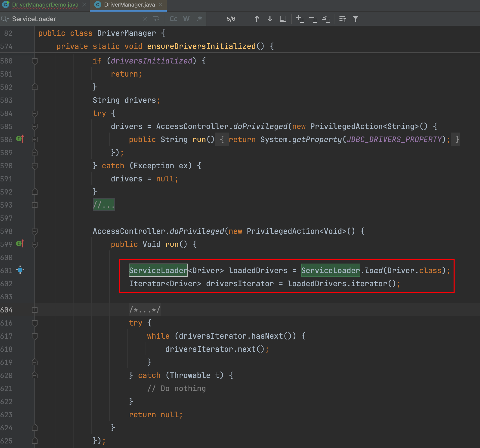Open search results in Find window
The image size is (480, 448).
click(283, 19)
